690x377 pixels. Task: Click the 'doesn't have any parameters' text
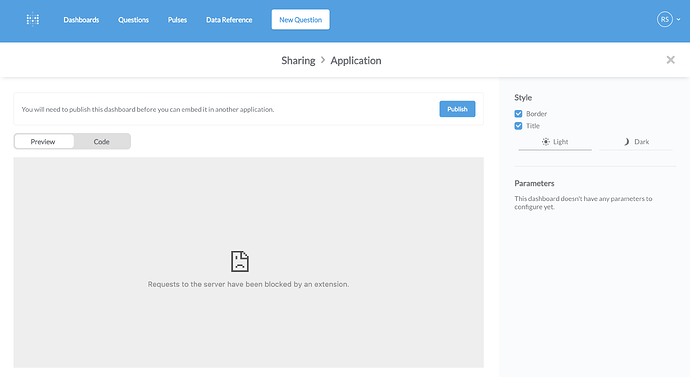coord(584,203)
